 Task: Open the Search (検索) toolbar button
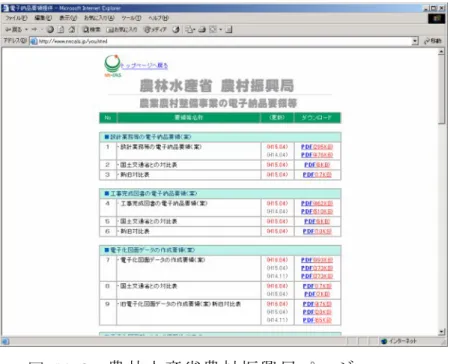92,30
